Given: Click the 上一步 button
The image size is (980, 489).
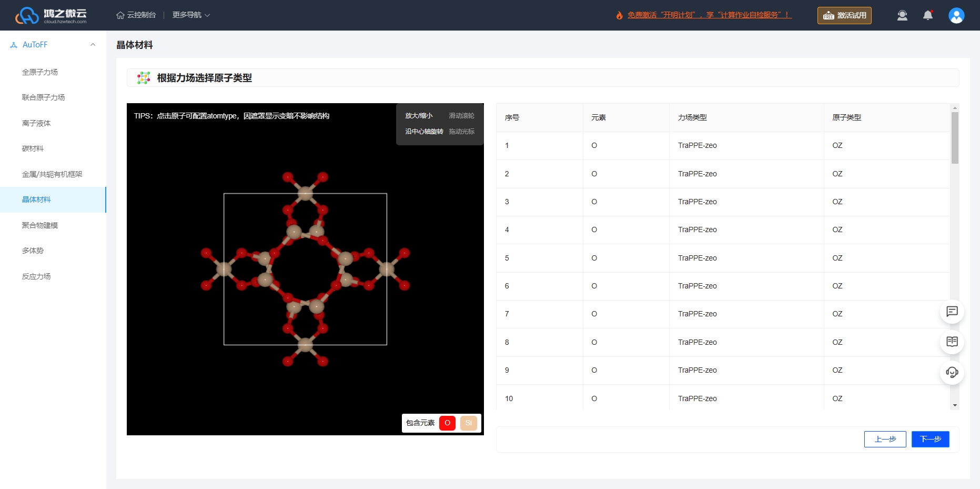Looking at the screenshot, I should [885, 439].
